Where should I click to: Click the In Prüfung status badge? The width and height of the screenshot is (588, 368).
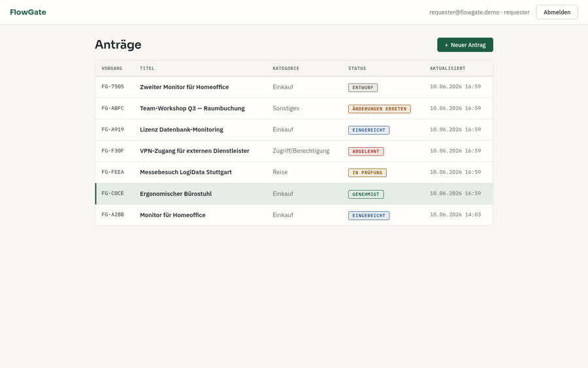pos(367,173)
